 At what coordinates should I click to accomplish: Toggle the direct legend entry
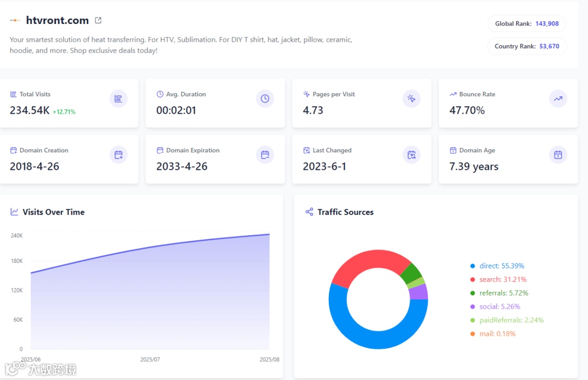tap(497, 266)
